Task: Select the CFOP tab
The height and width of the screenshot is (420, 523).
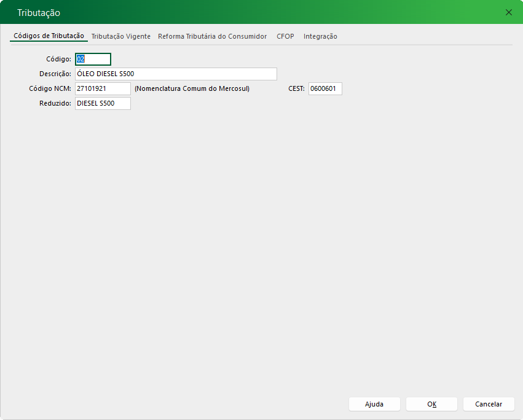Action: (285, 36)
